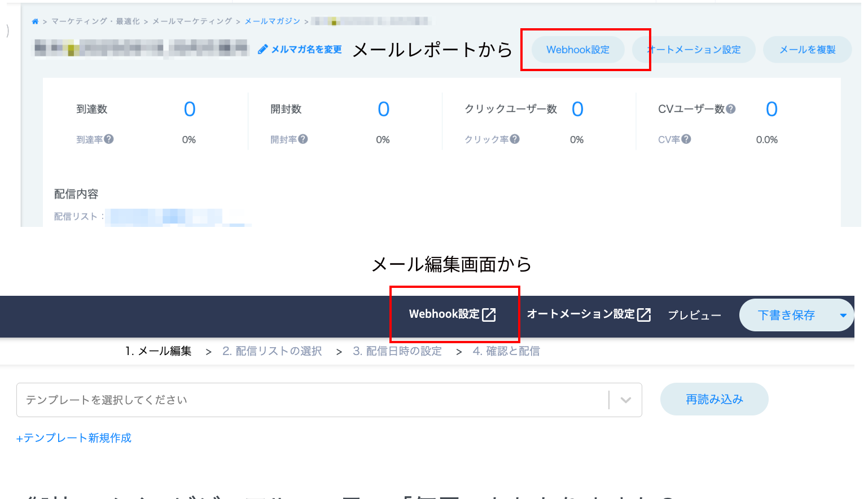Image resolution: width=868 pixels, height=499 pixels.
Task: Click help icon beside クリック率
Action: coord(515,139)
